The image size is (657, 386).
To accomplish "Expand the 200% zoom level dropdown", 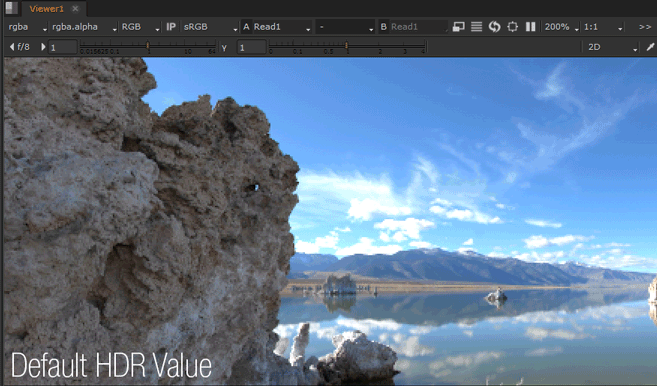I will tap(561, 27).
